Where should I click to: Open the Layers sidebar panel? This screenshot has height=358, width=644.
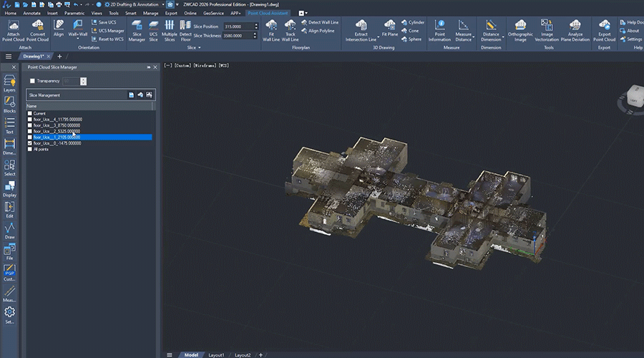click(9, 83)
